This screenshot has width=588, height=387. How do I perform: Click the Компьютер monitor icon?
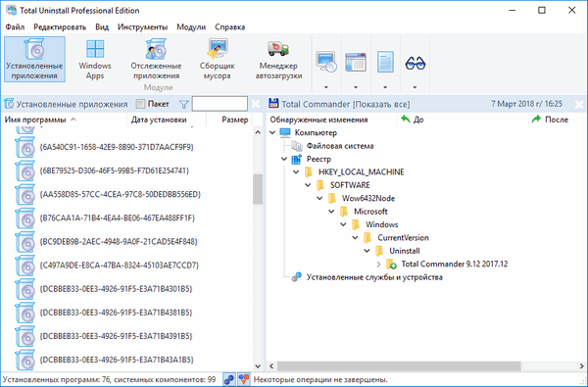tap(285, 132)
